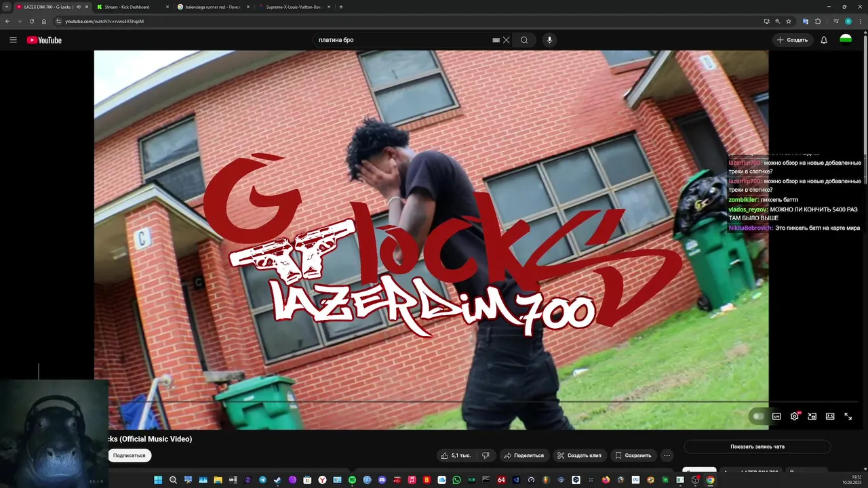Open the Windows Start menu
Viewport: 868px width, 488px height.
(158, 480)
